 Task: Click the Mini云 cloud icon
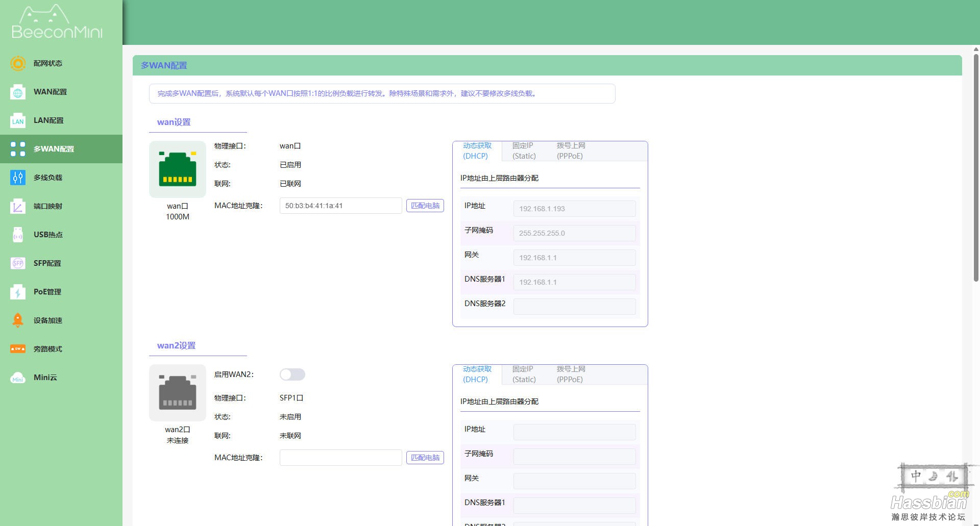(18, 378)
